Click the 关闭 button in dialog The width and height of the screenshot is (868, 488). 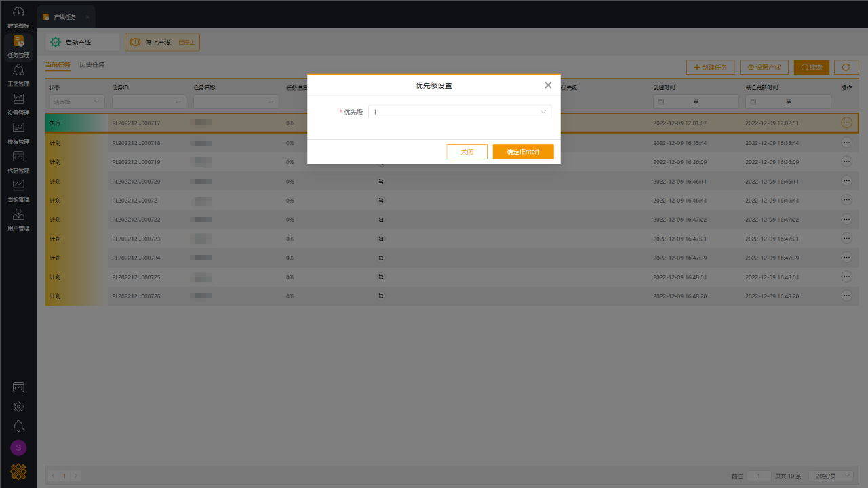pos(467,152)
